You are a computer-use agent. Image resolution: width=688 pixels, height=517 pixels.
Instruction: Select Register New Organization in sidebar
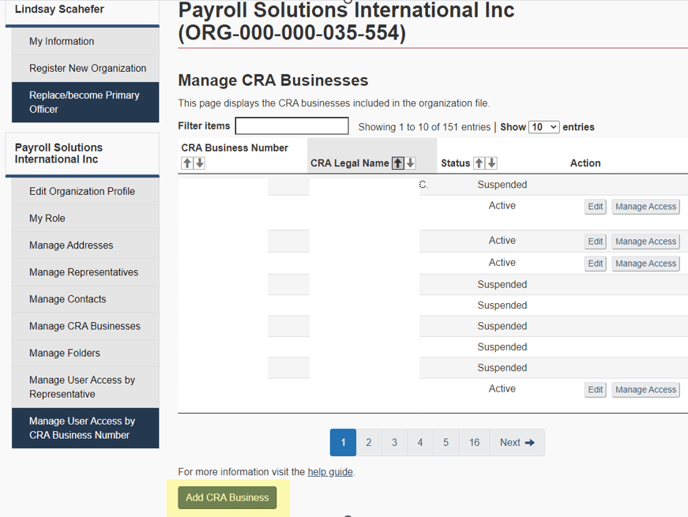coord(87,68)
